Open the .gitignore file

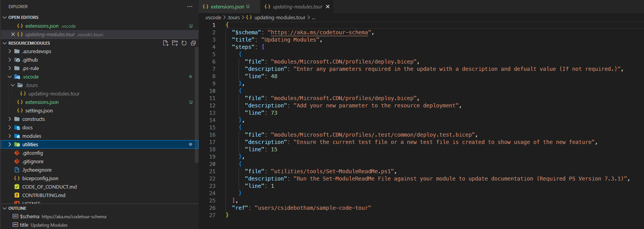(33, 161)
